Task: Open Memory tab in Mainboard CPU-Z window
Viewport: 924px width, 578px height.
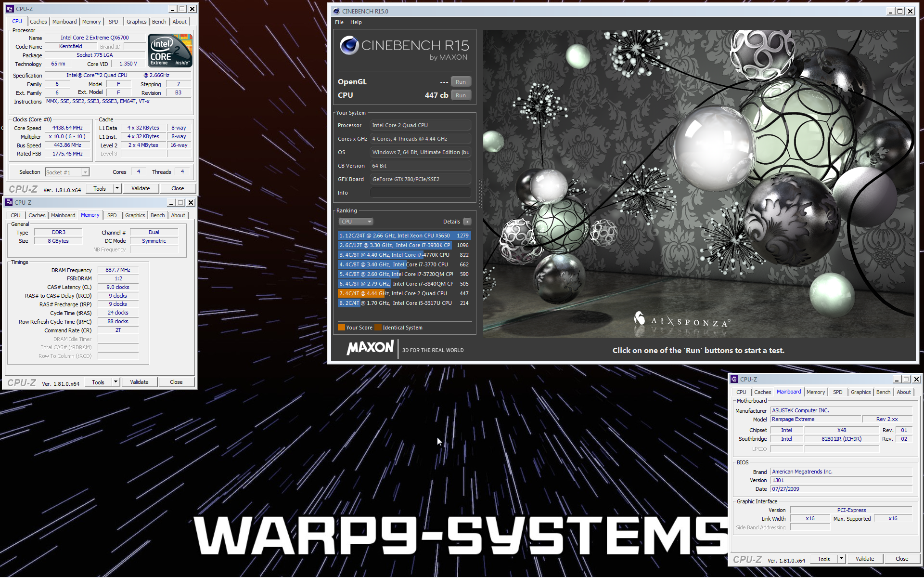Action: pos(816,392)
